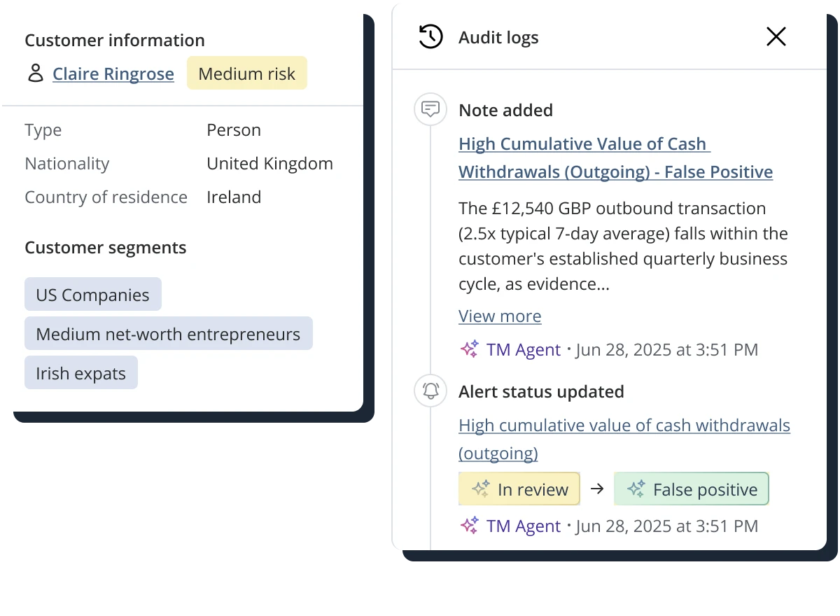Click the sparkle icon next to the note's TM Agent

[469, 349]
